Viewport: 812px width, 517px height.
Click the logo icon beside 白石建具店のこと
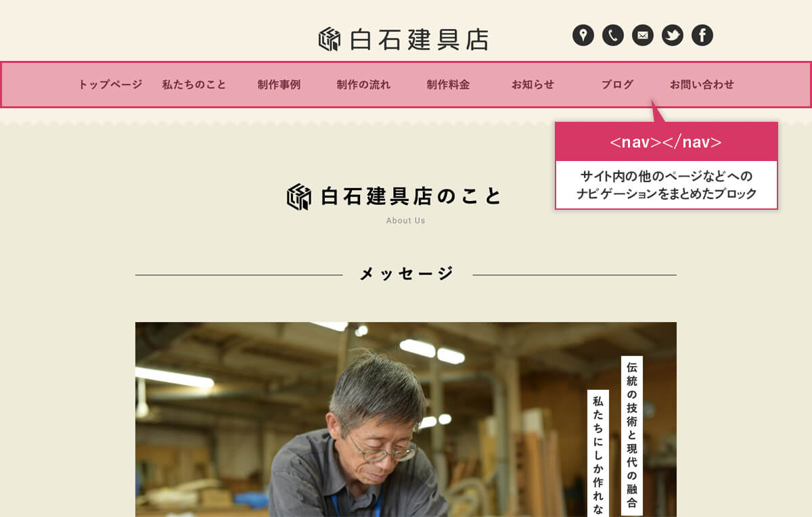[x=298, y=197]
